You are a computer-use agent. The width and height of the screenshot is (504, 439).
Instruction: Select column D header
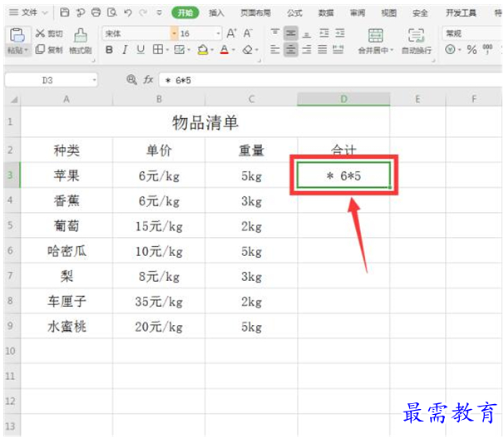point(343,99)
